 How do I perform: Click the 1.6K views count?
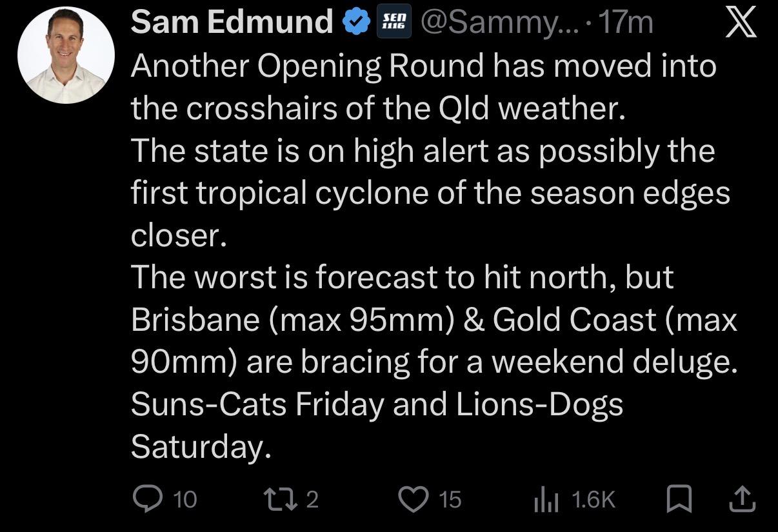pos(593,500)
